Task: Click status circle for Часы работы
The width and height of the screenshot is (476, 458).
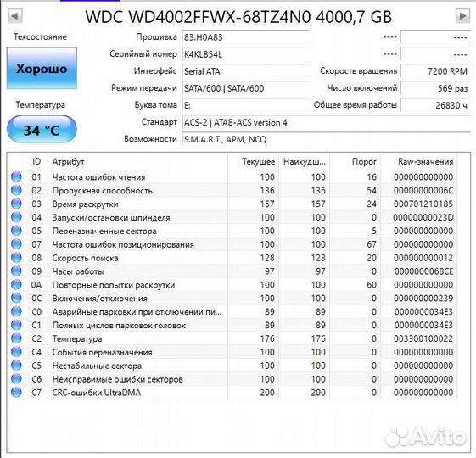Action: point(16,271)
